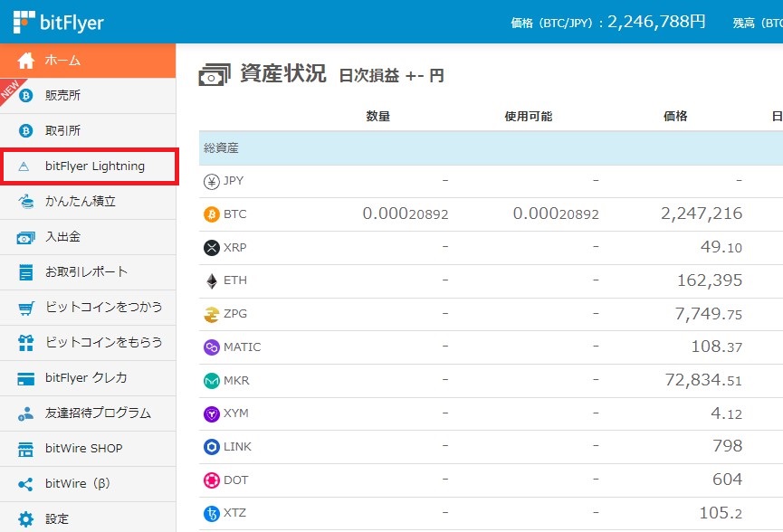
Task: Click ZPG price 7,749.75
Action: (709, 314)
